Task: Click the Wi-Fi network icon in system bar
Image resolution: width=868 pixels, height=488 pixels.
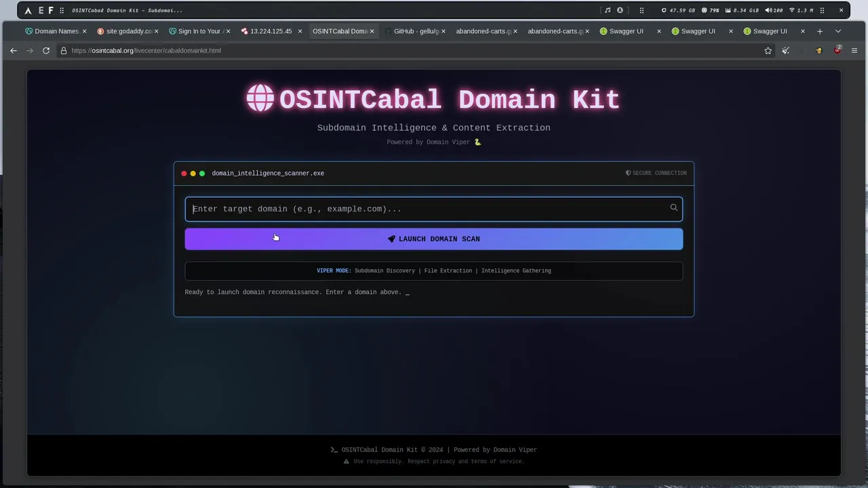Action: click(x=792, y=10)
